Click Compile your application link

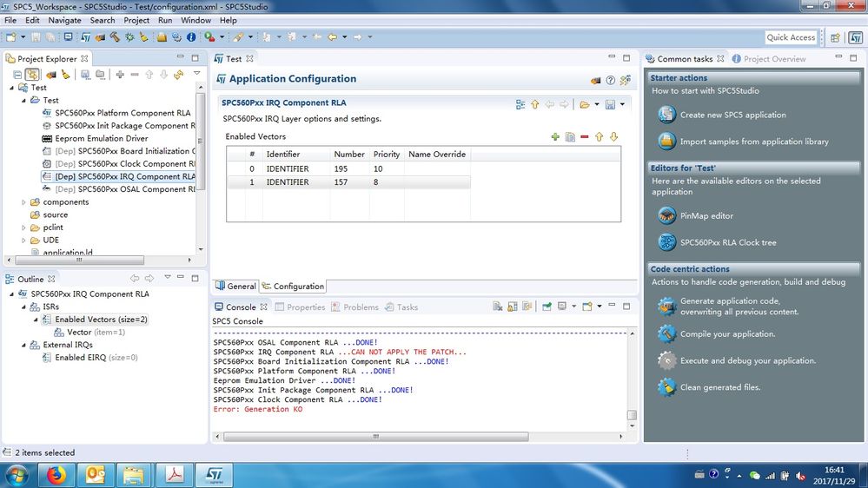point(727,334)
